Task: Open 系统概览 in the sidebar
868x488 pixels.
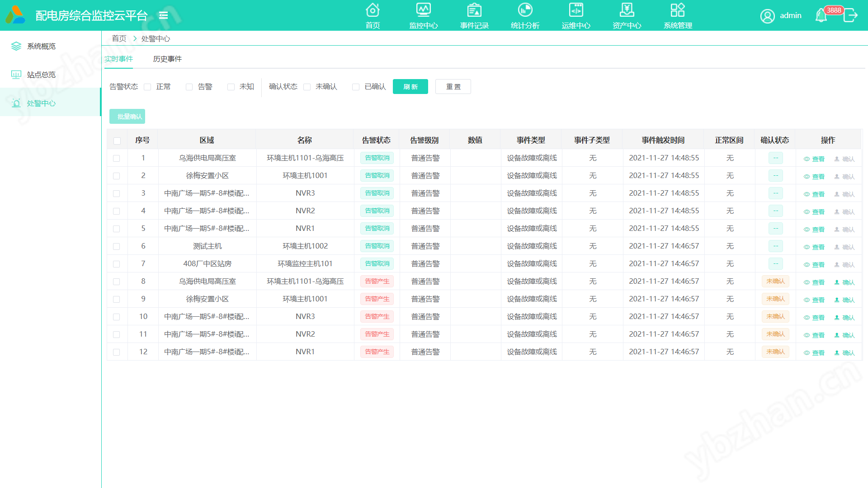Action: click(x=50, y=46)
